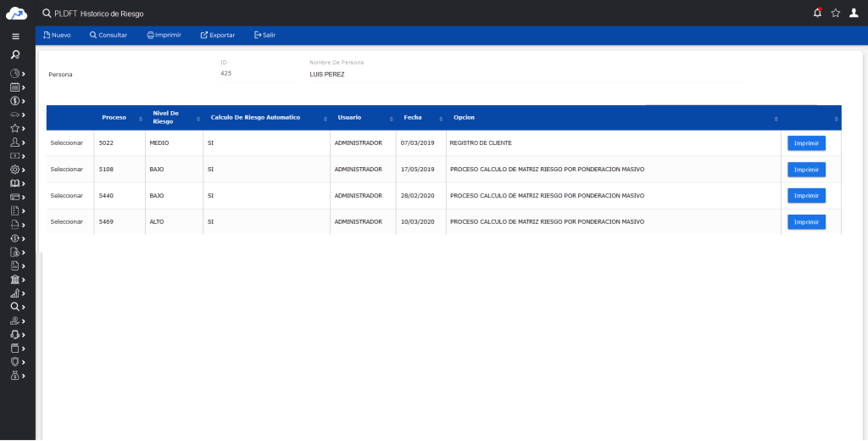
Task: Select the row with process 5108
Action: 67,170
